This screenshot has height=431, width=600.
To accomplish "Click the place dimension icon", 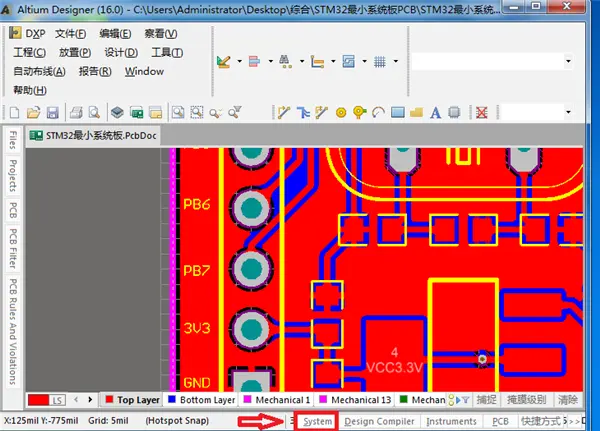I will (x=317, y=61).
